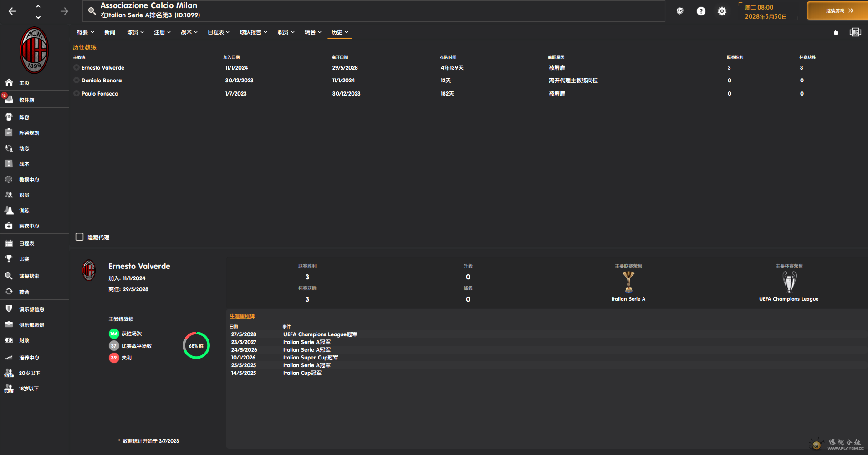The image size is (868, 455).
Task: Click the lock icon near top right
Action: point(836,32)
